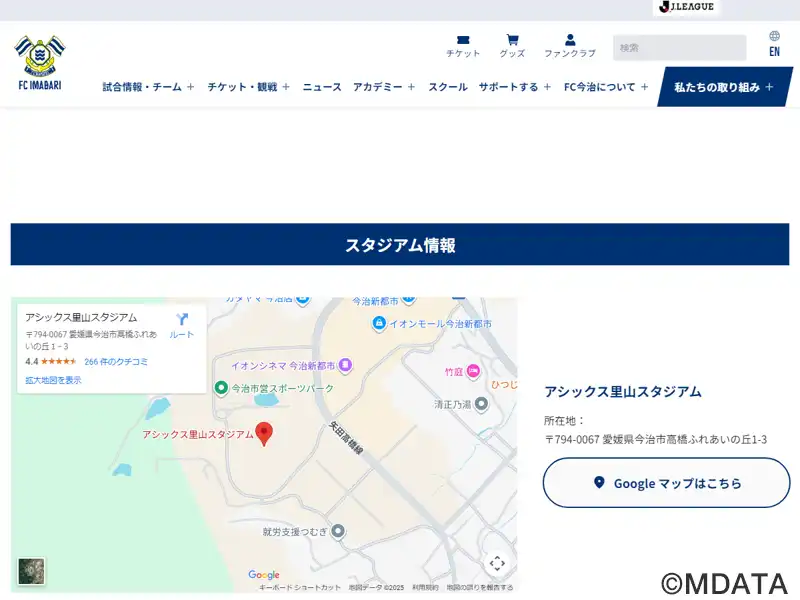Click the 就労支援つむぎ gray marker

point(337,531)
